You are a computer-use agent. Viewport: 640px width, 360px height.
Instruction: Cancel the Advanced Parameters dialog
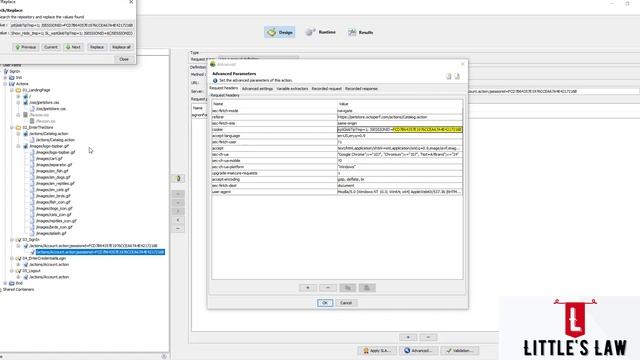point(346,303)
